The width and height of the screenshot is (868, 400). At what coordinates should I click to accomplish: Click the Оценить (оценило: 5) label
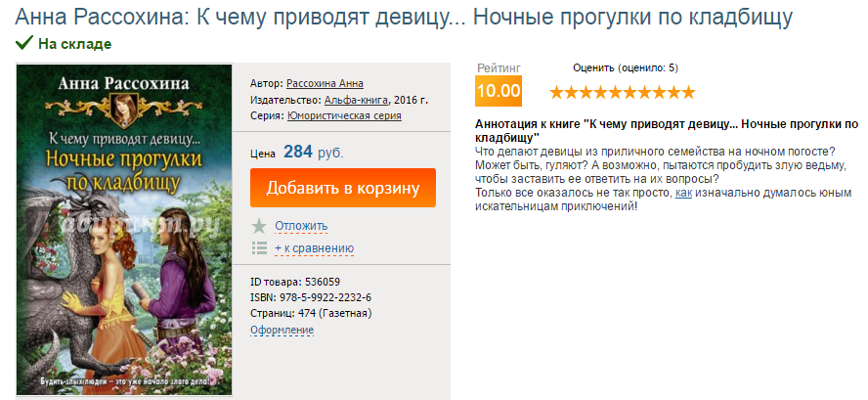[625, 67]
